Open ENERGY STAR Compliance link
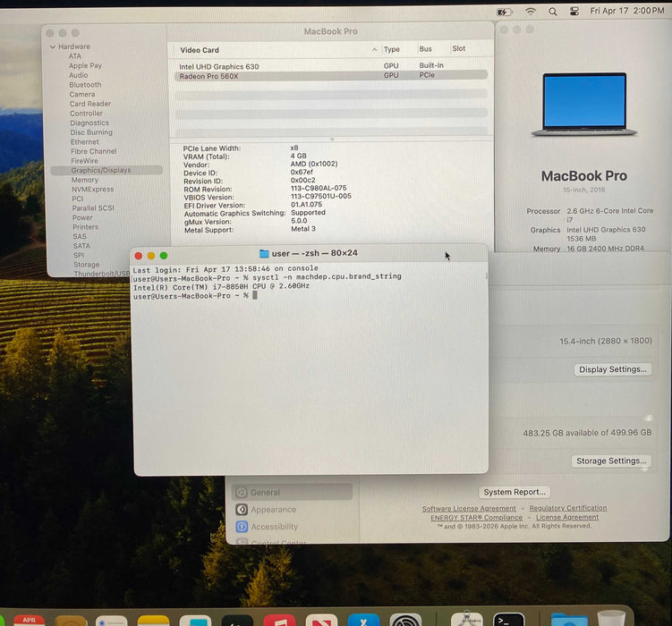 [476, 518]
